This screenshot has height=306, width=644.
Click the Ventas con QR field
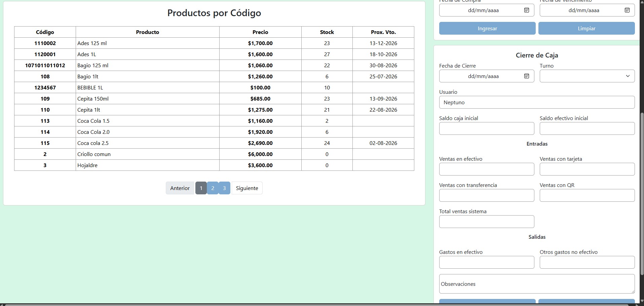(587, 195)
